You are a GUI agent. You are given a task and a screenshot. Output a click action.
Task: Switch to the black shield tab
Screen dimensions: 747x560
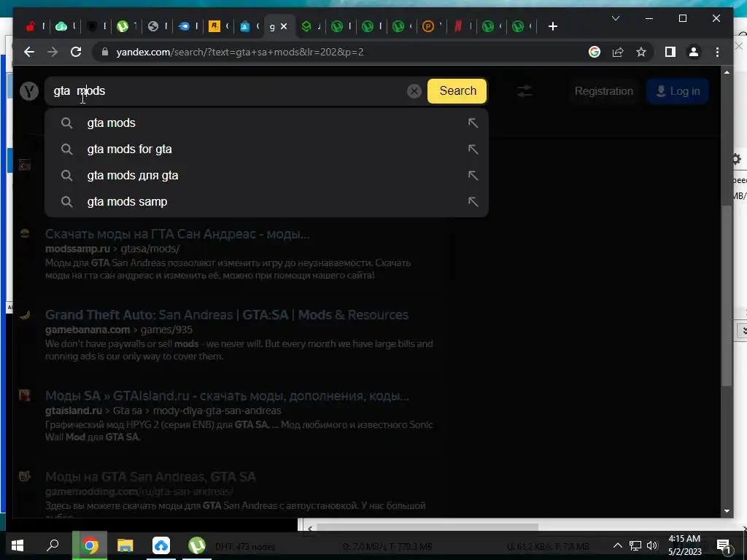(92, 26)
